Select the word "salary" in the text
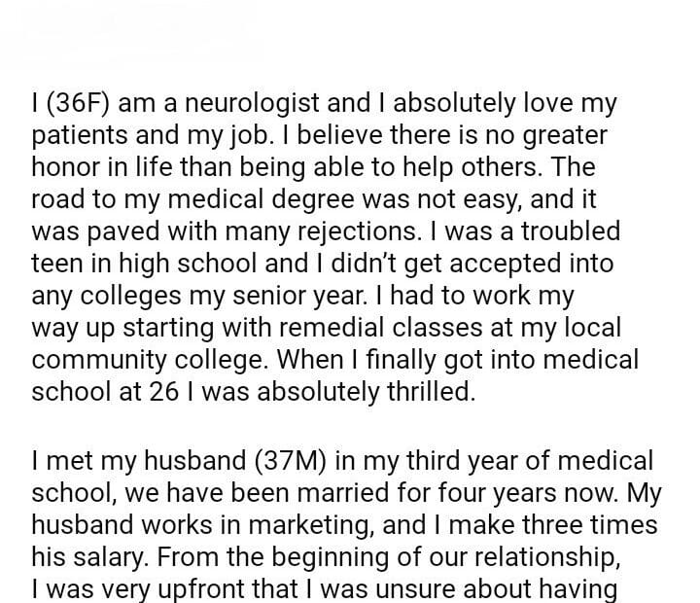Viewport: 700px width, 603px height. [x=106, y=558]
